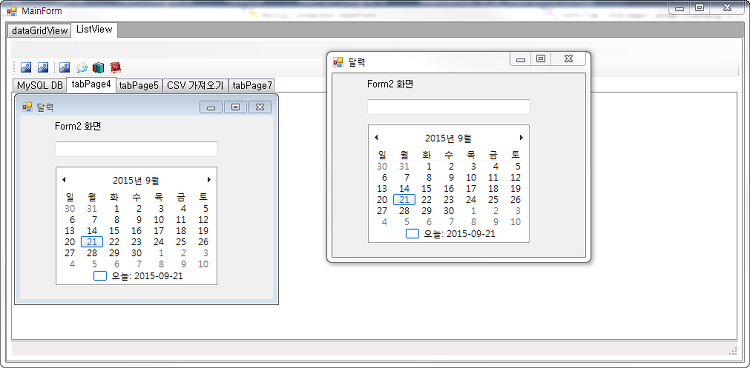Open the MySQL DB tab
Viewport: 750px width, 368px height.
(40, 86)
